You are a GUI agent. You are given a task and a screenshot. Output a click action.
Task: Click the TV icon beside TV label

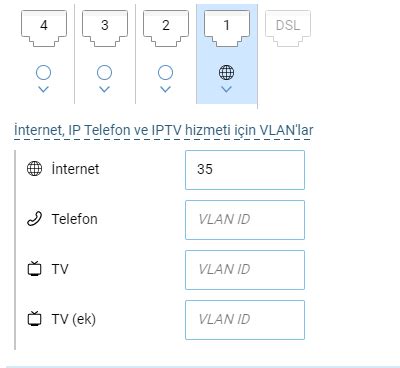coord(34,268)
